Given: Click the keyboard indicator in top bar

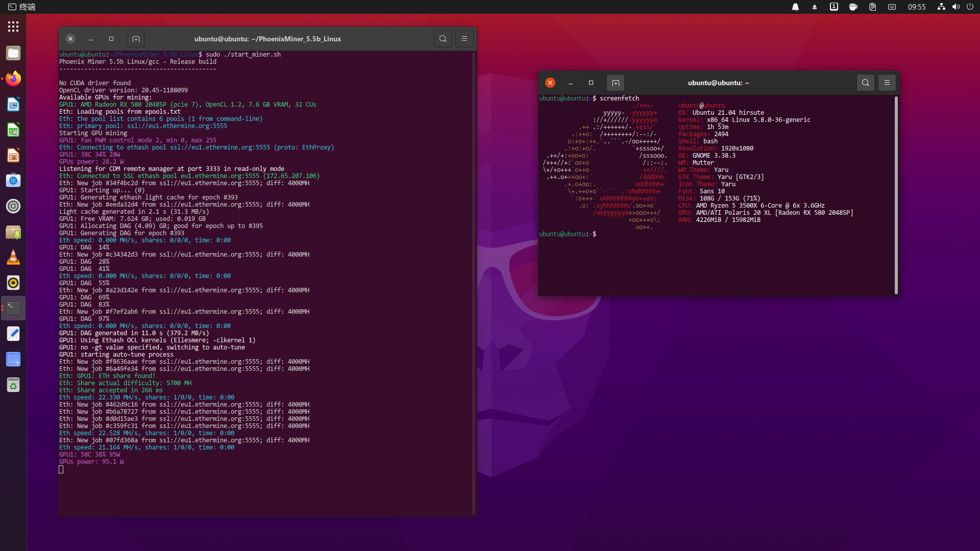Looking at the screenshot, I should [892, 7].
